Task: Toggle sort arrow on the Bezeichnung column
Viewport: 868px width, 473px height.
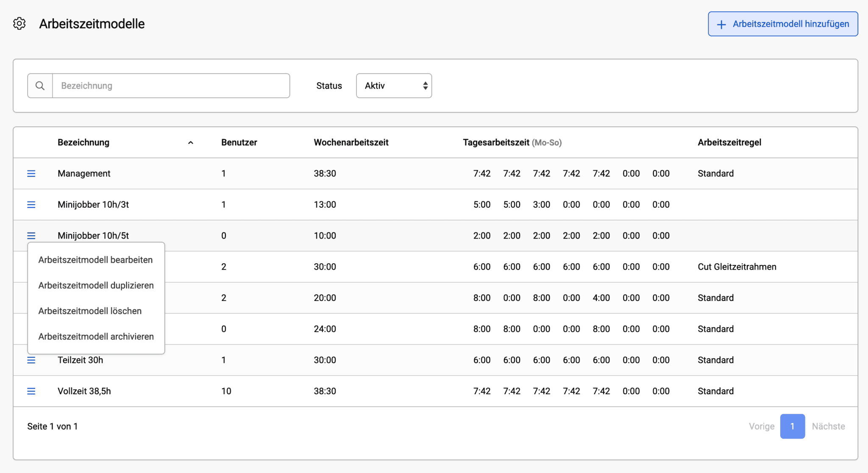Action: click(191, 143)
